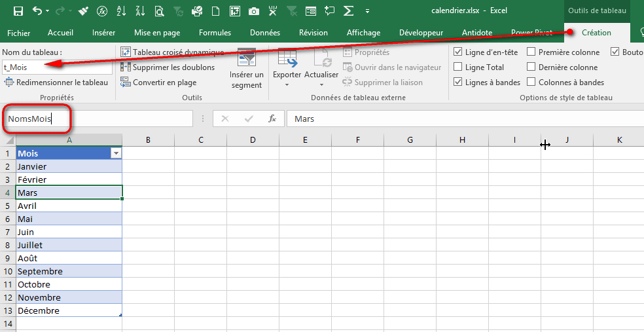Switch to the Affichage tab

(x=363, y=33)
